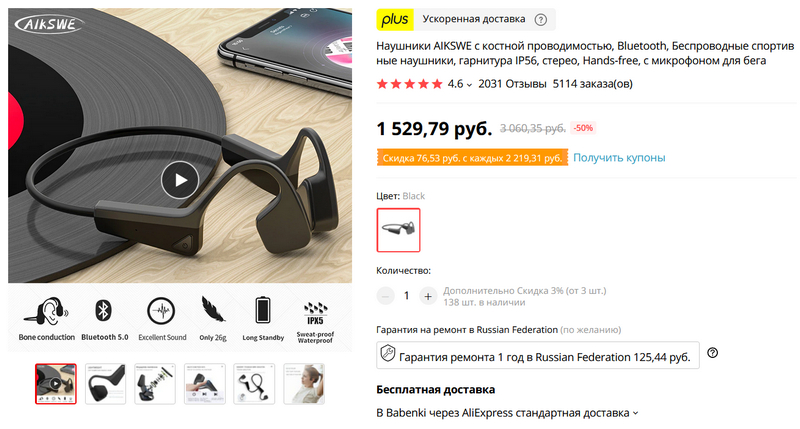800x429 pixels.
Task: Click the Excellent Sound waveform icon
Action: [161, 311]
